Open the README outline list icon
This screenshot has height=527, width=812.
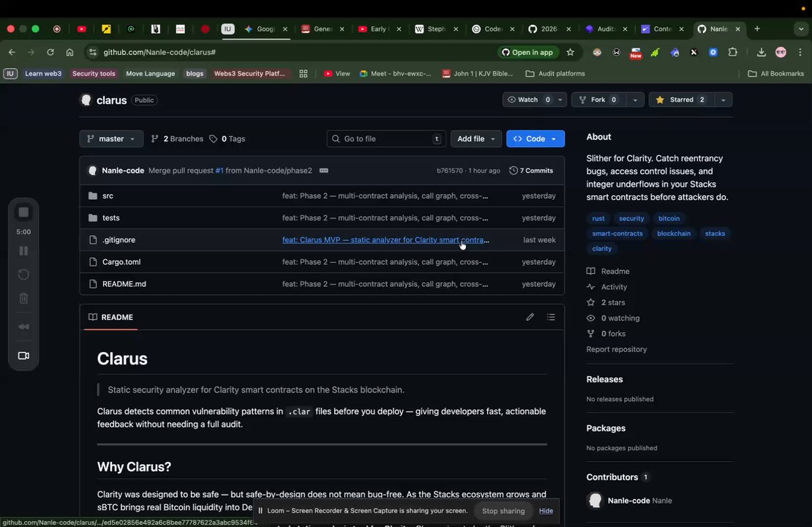click(551, 317)
